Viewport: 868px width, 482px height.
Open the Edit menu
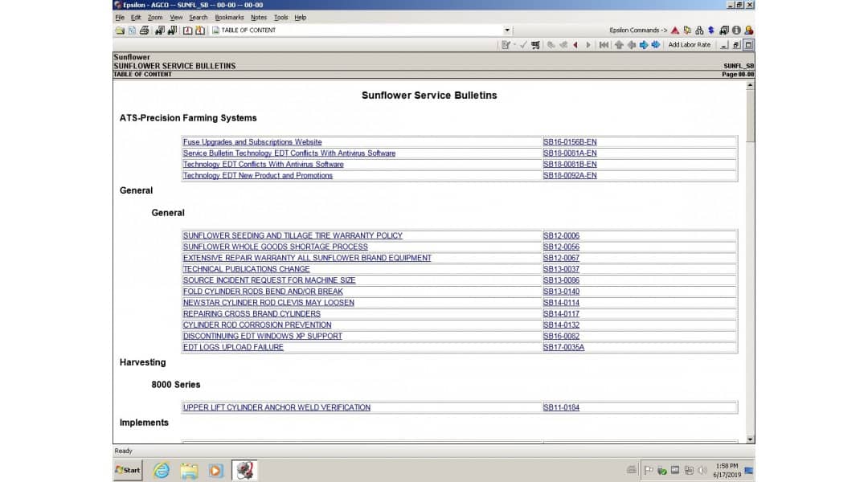136,18
